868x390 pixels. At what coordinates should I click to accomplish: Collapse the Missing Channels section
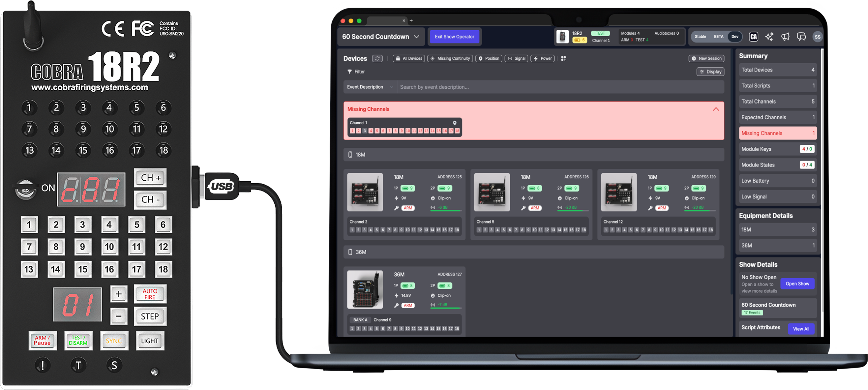coord(716,109)
